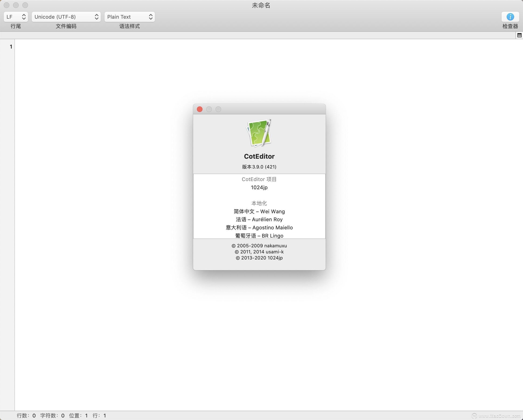
Task: Click the 未命名 window title
Action: tap(261, 5)
